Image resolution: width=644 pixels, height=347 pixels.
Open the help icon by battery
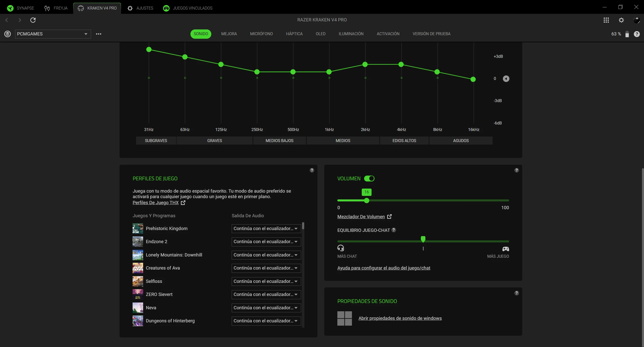pos(637,34)
